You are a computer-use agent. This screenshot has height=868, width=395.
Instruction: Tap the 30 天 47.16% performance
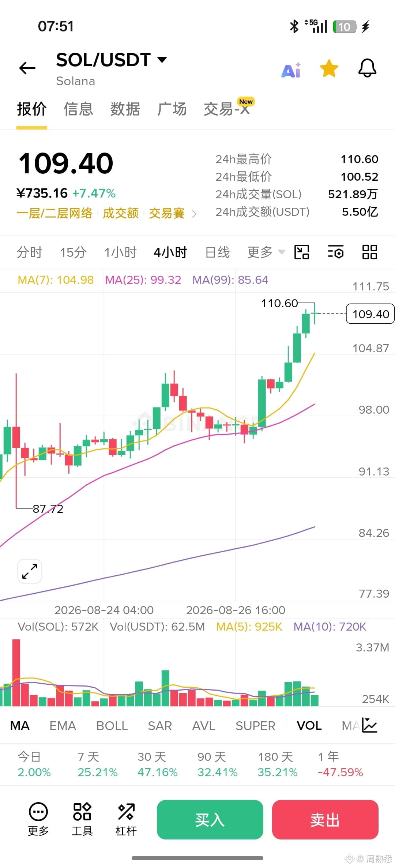coord(157,764)
